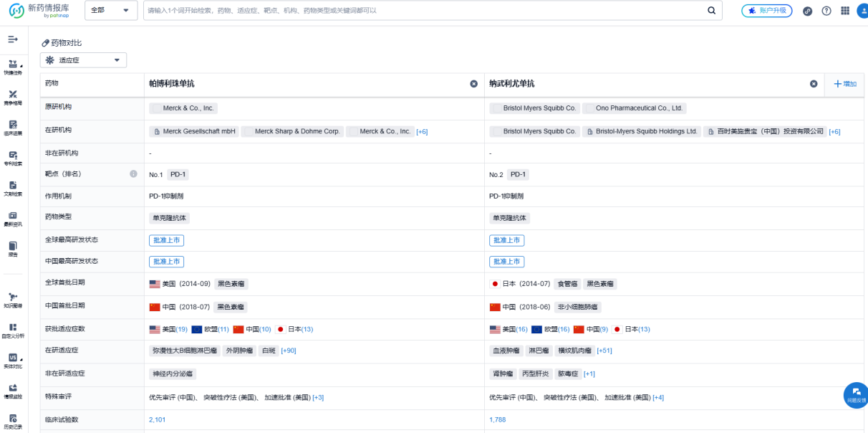Viewport: 868px width, 433px height.
Task: Collapse the left sidebar menu
Action: point(13,39)
